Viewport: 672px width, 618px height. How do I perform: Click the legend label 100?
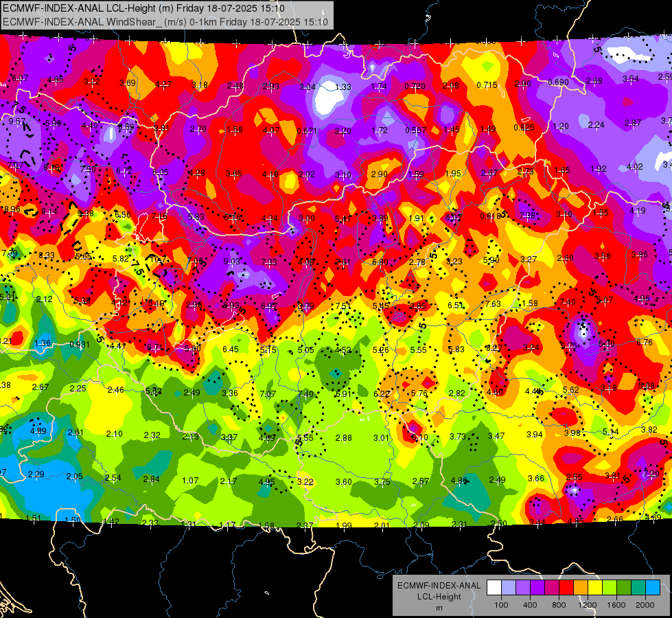pos(501,605)
